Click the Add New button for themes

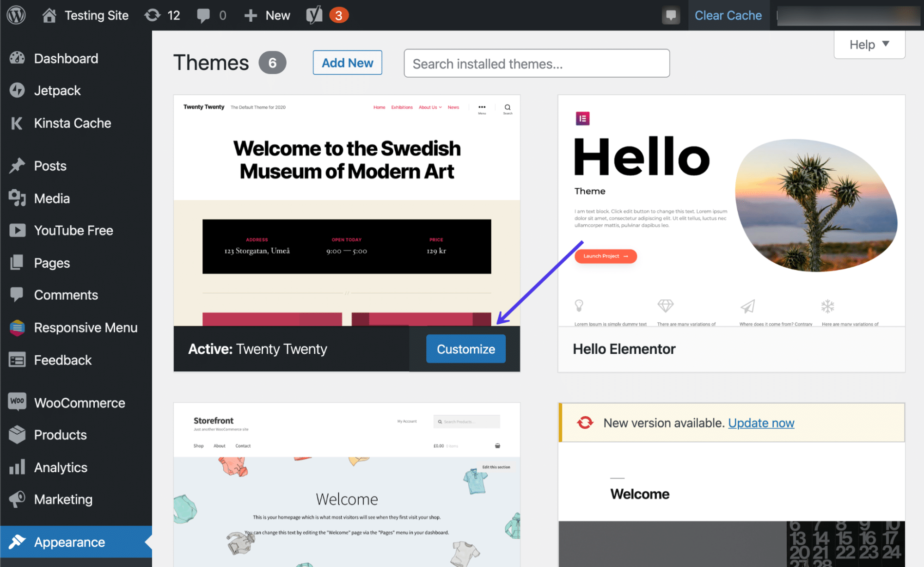[347, 62]
